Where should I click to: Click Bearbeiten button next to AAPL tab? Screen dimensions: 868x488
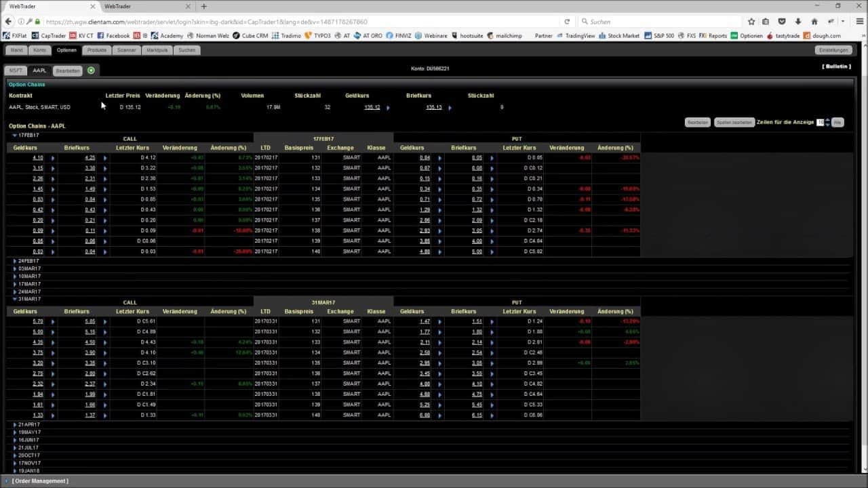tap(68, 70)
